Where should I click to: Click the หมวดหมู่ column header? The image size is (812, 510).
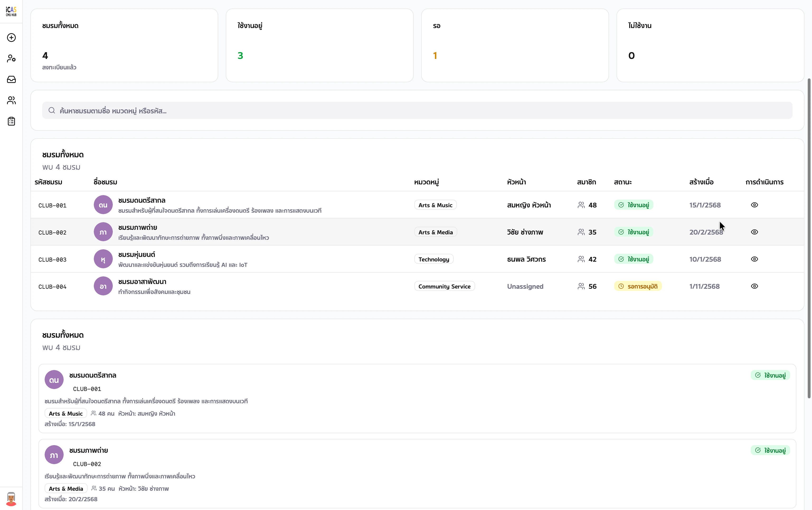427,182
